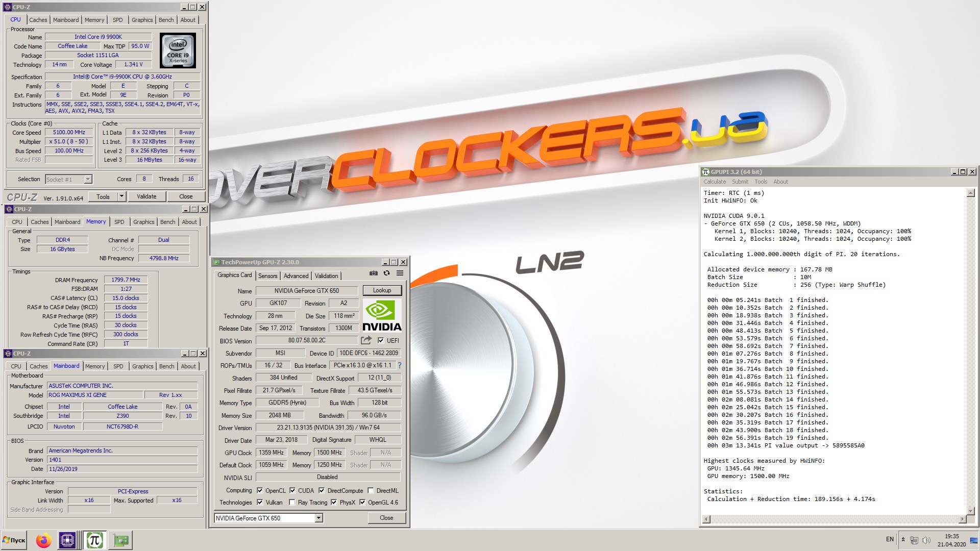Open the Start (Пуск) menu button
The width and height of the screenshot is (980, 551).
(14, 540)
